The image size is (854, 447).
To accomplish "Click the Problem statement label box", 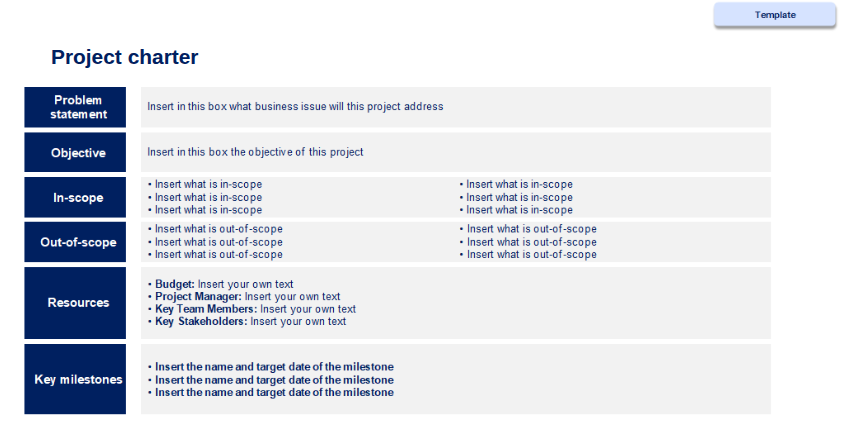I will click(x=75, y=107).
